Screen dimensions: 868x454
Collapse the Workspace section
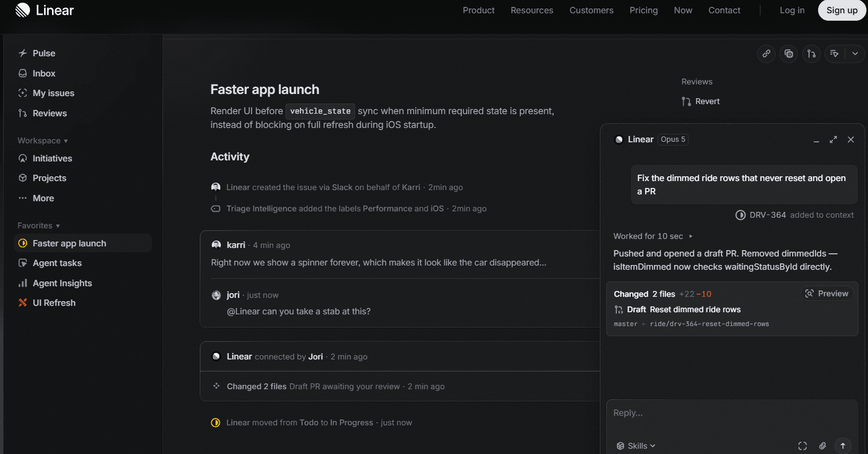[x=42, y=141]
